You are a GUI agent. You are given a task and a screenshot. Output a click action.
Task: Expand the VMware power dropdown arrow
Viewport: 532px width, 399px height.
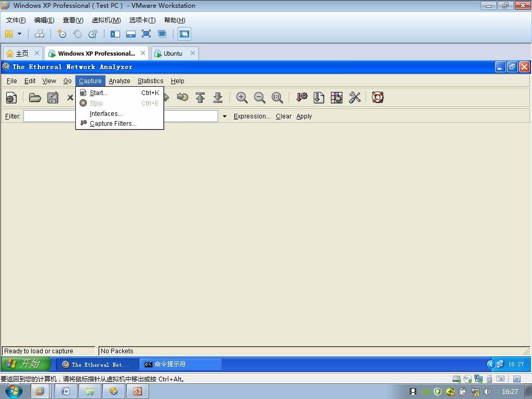tap(19, 34)
